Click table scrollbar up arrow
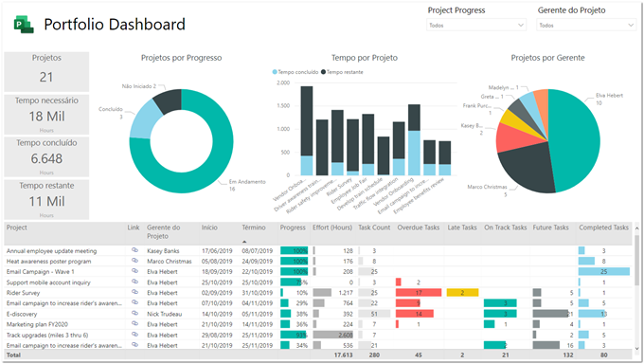The image size is (644, 364). click(x=637, y=227)
